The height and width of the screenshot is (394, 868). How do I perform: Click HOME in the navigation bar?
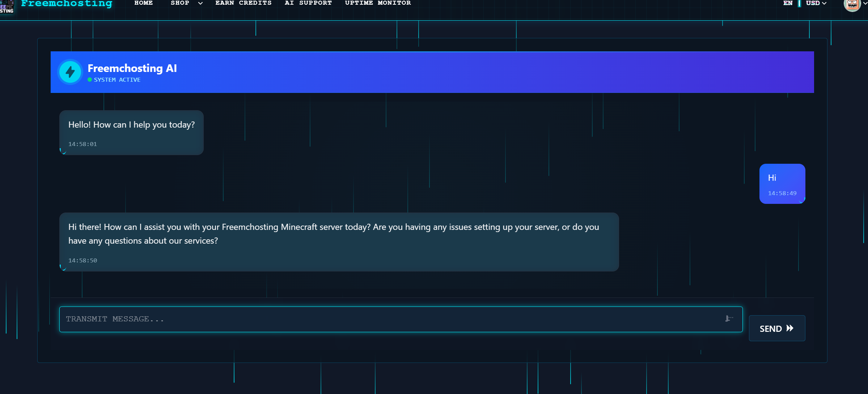point(143,3)
